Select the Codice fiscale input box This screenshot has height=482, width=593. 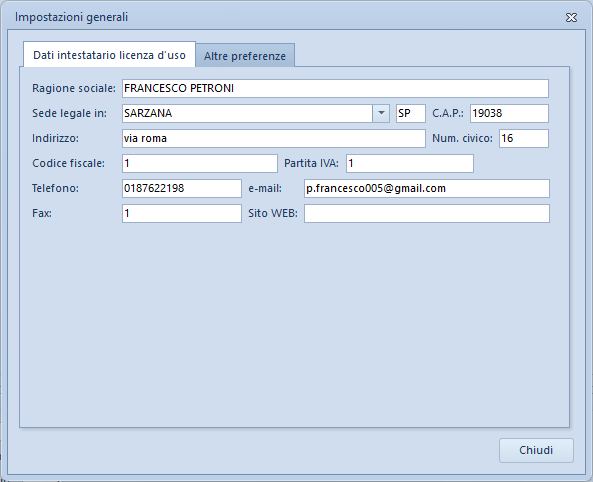tap(200, 163)
